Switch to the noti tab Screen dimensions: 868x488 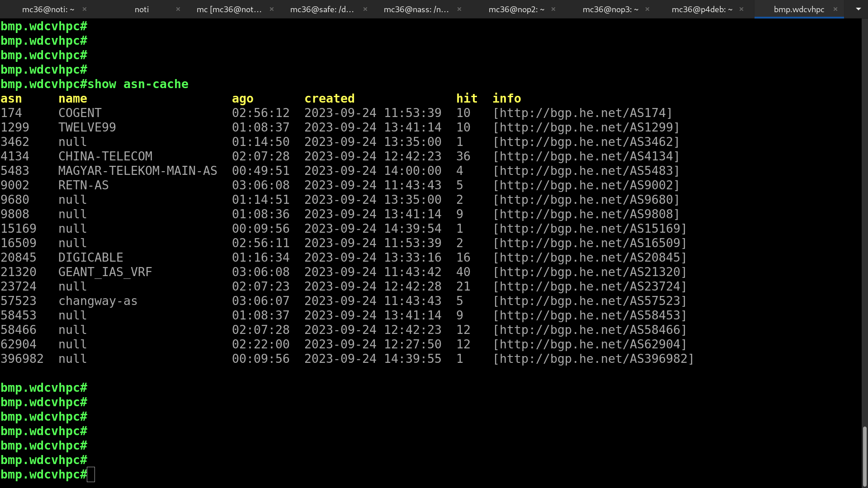coord(142,9)
